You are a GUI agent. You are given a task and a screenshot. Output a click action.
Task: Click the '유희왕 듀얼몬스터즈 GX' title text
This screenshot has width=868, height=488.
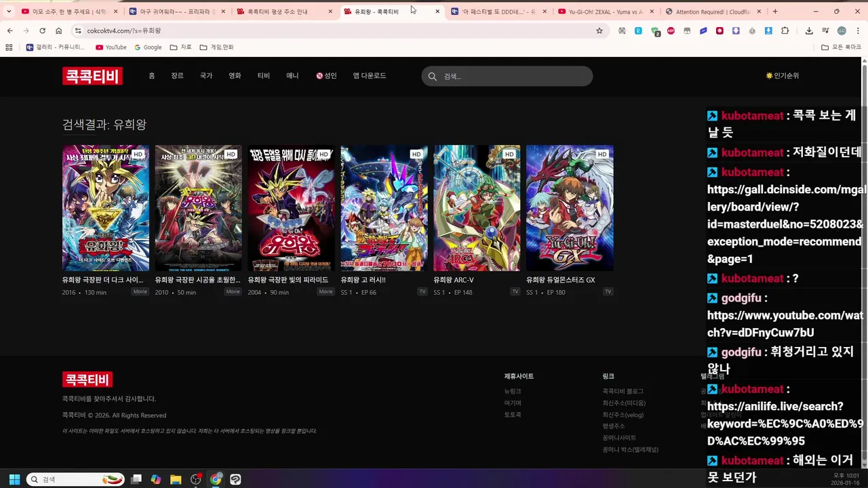pyautogui.click(x=561, y=280)
